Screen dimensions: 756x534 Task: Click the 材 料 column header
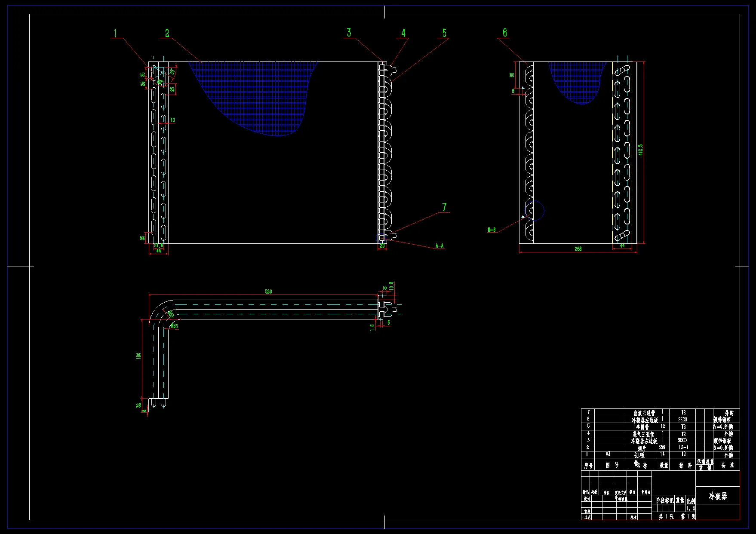tap(685, 465)
